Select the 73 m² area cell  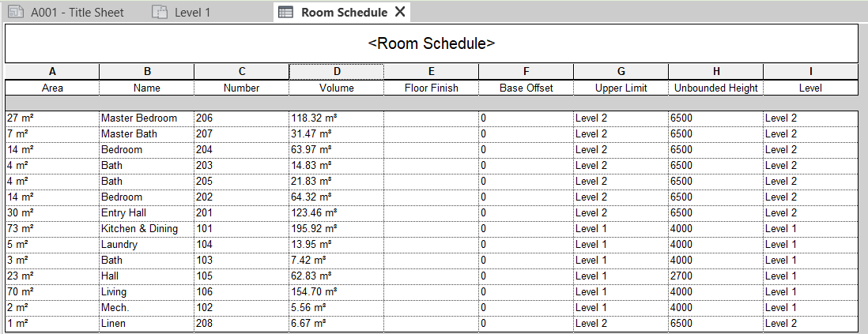(x=52, y=228)
